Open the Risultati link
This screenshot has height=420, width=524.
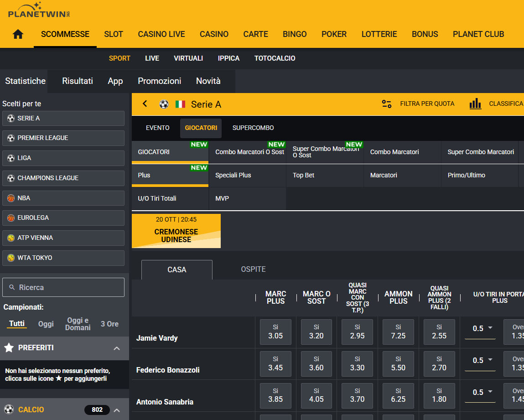(78, 81)
